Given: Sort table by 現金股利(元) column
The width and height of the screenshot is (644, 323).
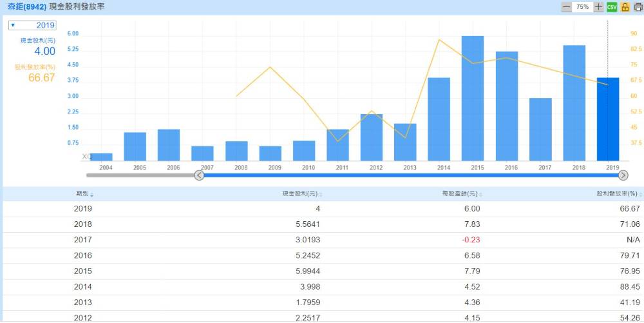Looking at the screenshot, I should tap(302, 194).
